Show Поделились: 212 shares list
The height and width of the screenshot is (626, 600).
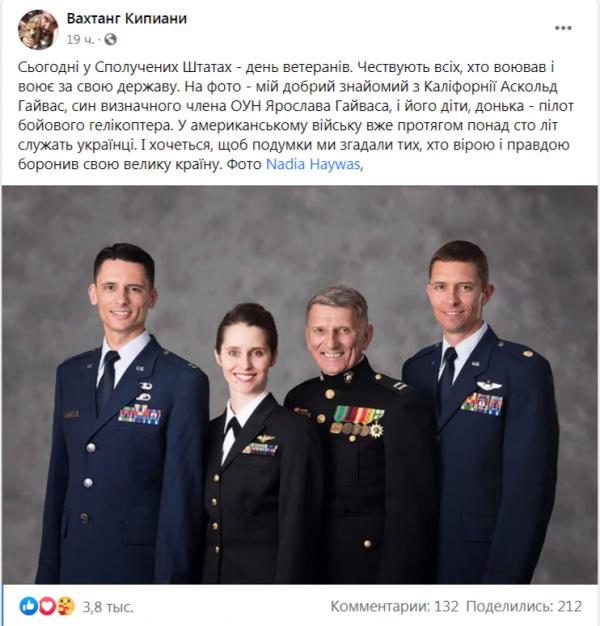click(x=524, y=606)
